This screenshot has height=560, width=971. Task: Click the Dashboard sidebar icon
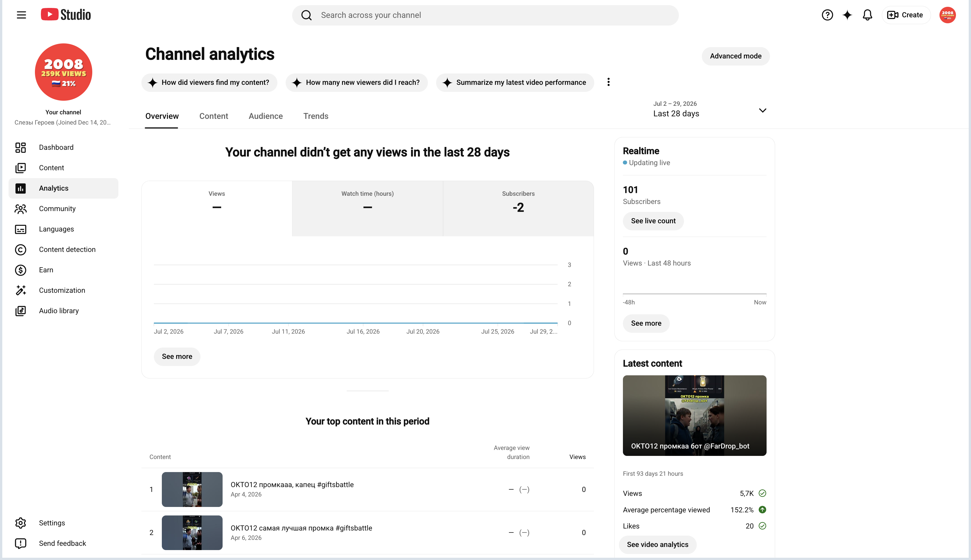(20, 147)
